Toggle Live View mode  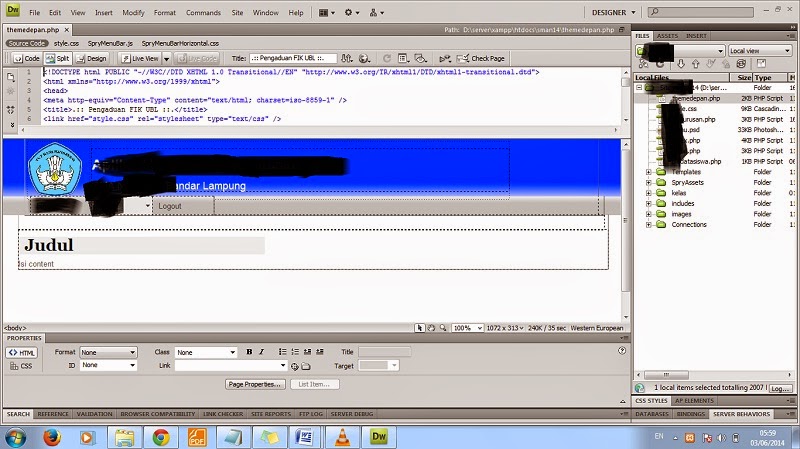[x=140, y=59]
